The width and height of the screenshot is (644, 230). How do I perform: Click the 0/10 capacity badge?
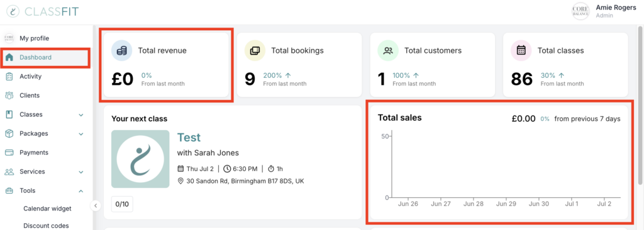pyautogui.click(x=122, y=204)
